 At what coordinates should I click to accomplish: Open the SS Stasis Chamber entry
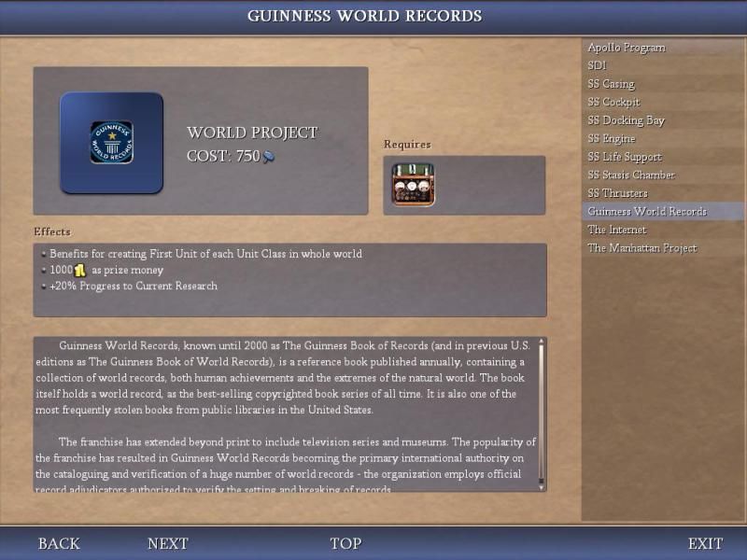(663, 175)
